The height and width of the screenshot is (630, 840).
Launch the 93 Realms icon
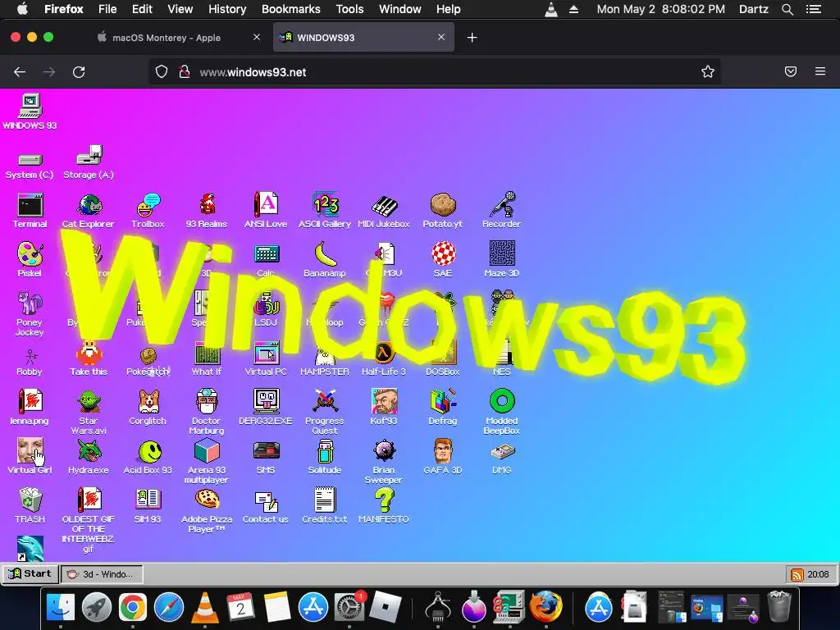(x=207, y=205)
